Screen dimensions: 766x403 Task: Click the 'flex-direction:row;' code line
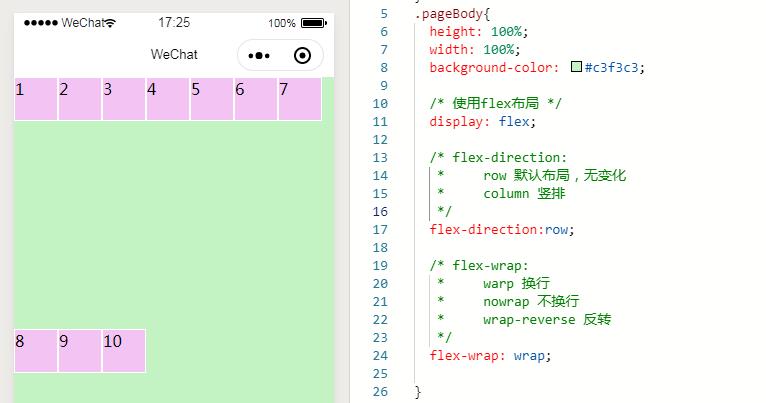click(502, 230)
